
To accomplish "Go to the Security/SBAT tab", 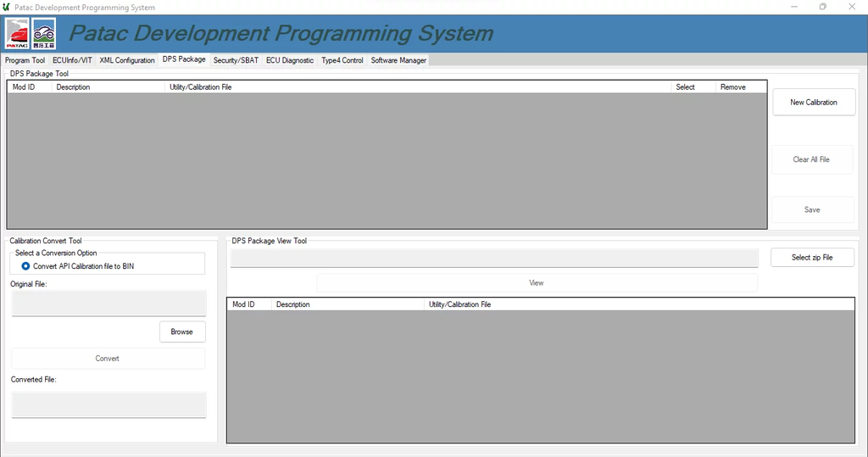I will pyautogui.click(x=236, y=60).
